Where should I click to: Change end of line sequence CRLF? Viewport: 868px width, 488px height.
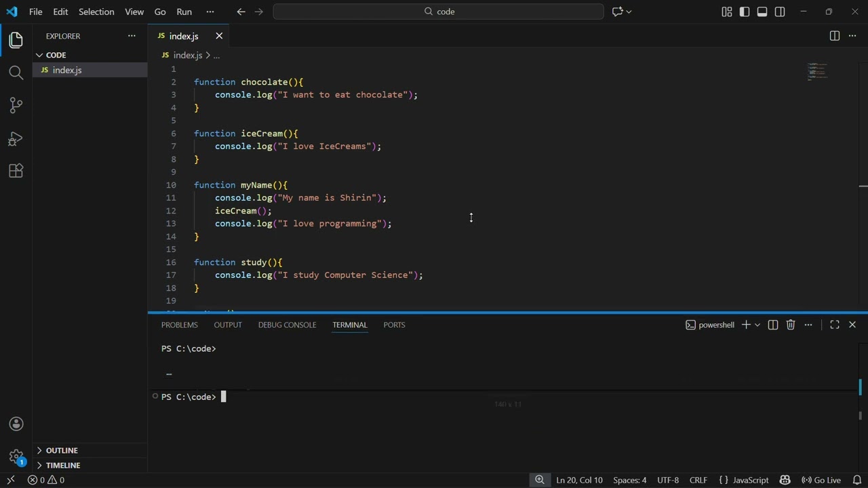pos(698,480)
